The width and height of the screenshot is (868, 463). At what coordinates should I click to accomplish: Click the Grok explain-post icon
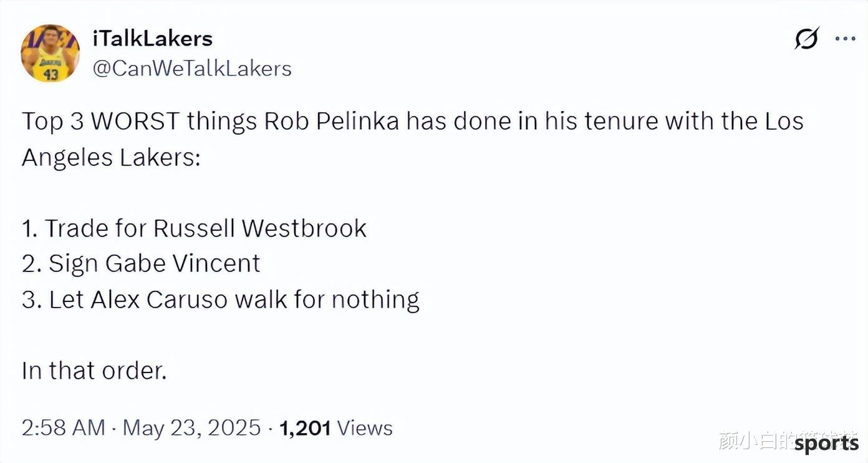[806, 40]
